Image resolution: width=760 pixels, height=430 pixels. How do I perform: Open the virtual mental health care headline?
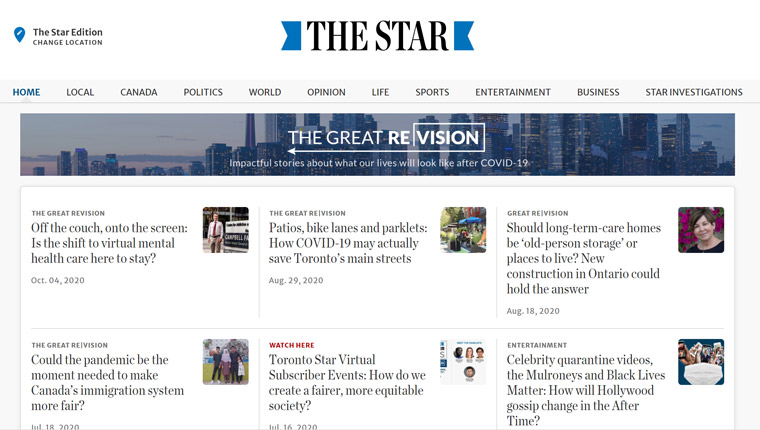pyautogui.click(x=109, y=243)
